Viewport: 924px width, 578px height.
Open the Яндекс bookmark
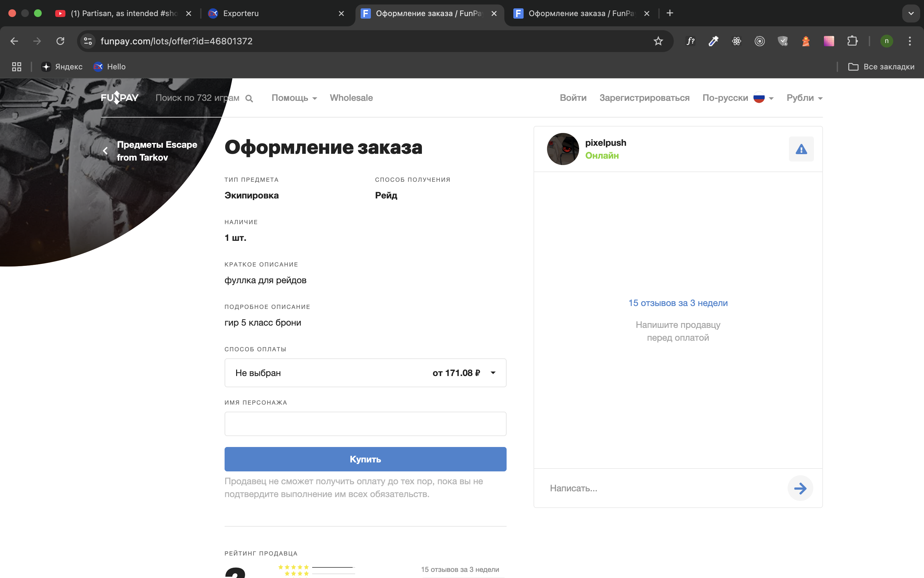point(62,67)
